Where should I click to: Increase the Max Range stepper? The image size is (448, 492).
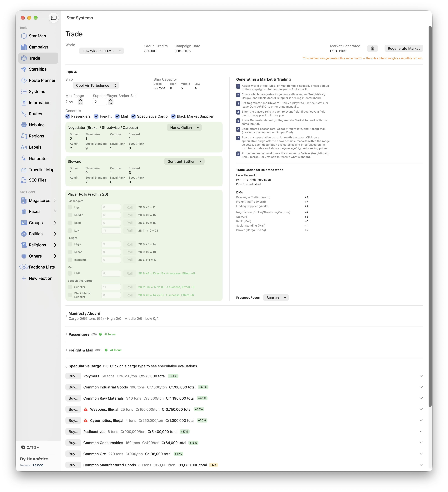point(81,100)
